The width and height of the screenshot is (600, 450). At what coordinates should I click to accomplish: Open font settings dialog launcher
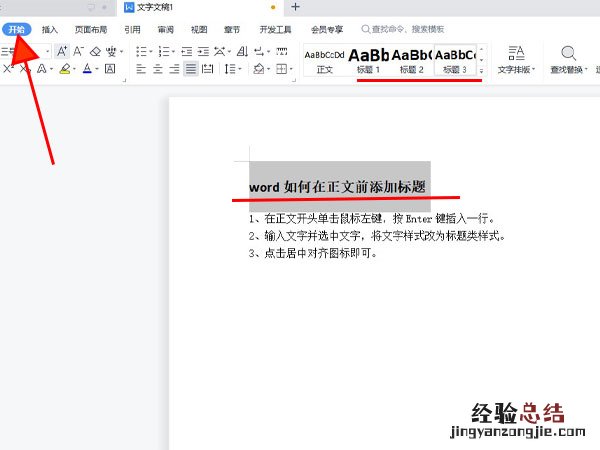pyautogui.click(x=124, y=80)
